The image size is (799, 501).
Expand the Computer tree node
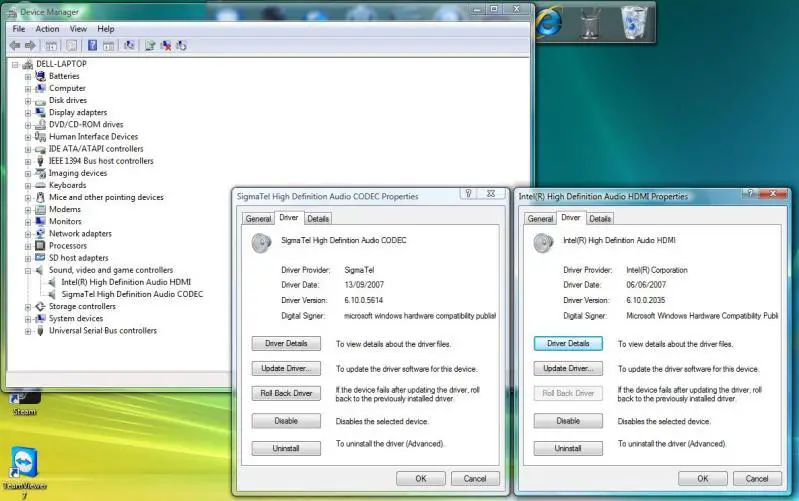[28, 89]
